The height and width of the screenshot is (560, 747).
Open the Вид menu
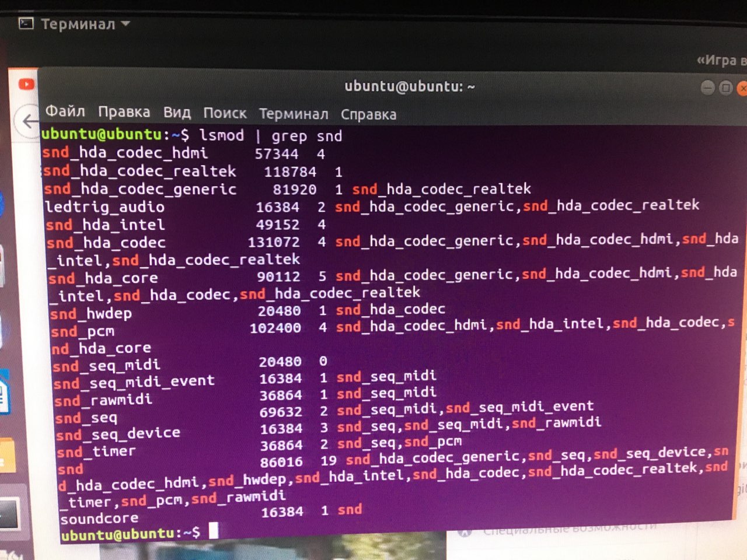click(177, 113)
